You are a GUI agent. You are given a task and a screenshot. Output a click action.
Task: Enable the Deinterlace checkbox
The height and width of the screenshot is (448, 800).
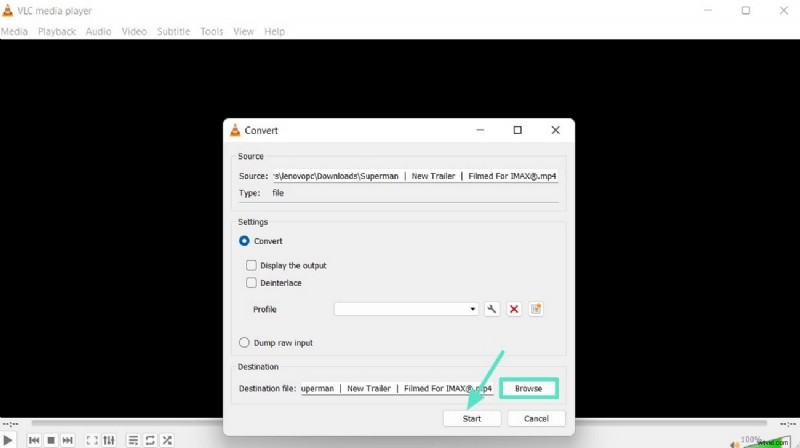(x=251, y=283)
